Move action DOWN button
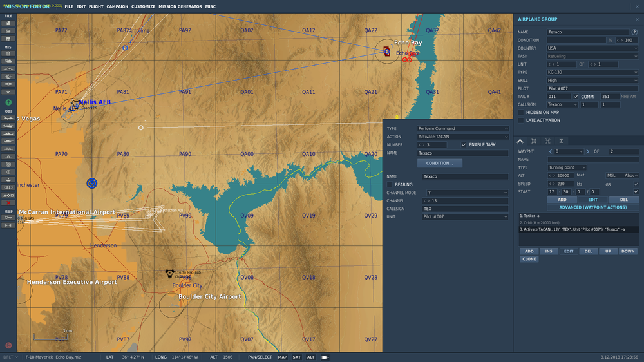 pyautogui.click(x=627, y=251)
